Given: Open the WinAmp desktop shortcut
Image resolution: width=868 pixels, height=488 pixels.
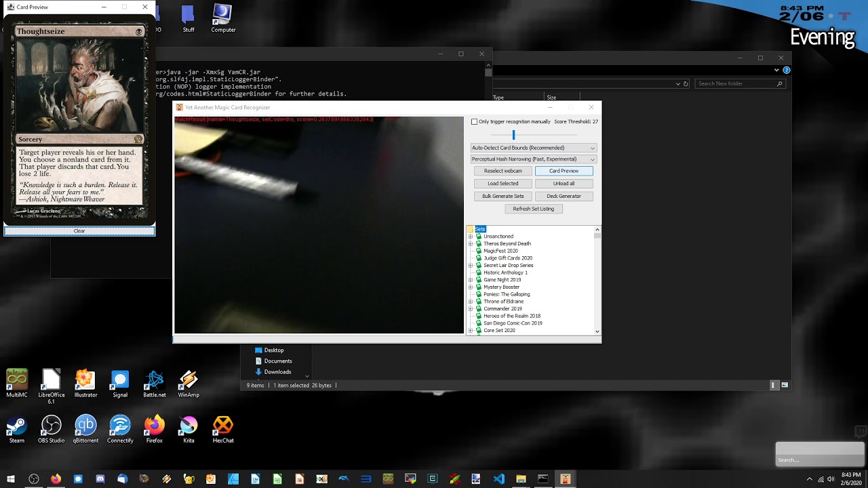Looking at the screenshot, I should (x=189, y=384).
